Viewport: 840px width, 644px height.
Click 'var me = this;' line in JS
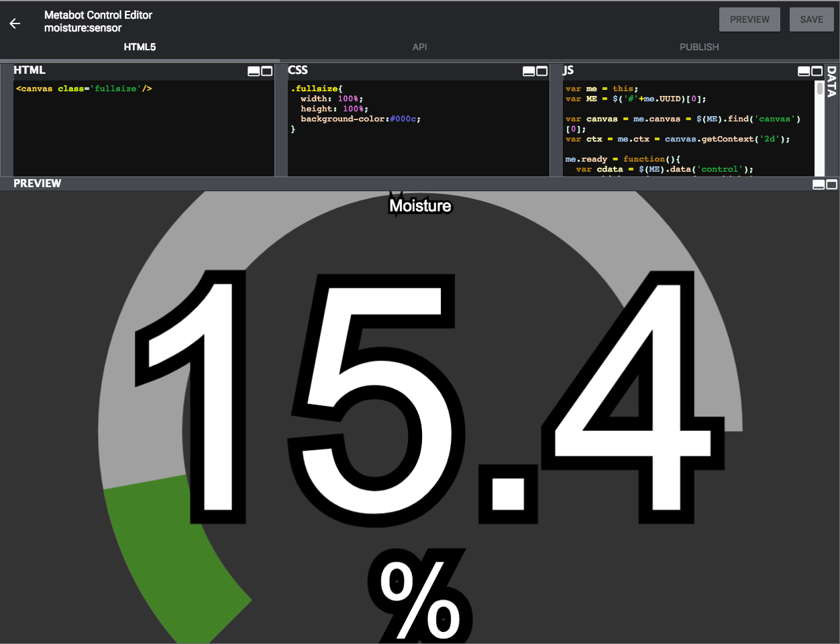602,89
